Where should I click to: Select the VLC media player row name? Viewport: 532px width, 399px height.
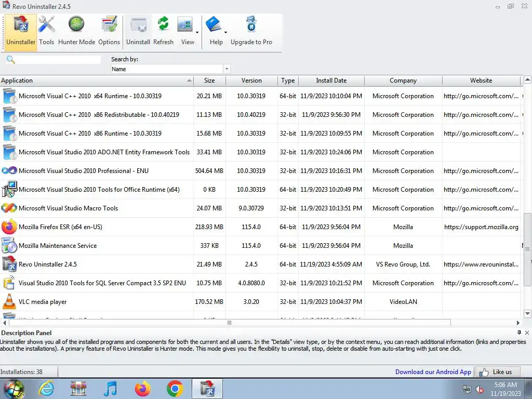pyautogui.click(x=43, y=302)
